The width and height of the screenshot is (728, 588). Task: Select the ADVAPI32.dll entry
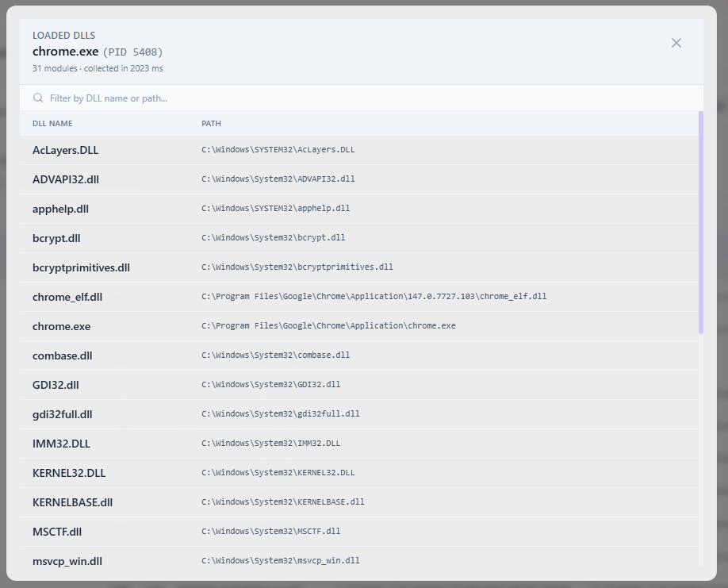point(359,179)
